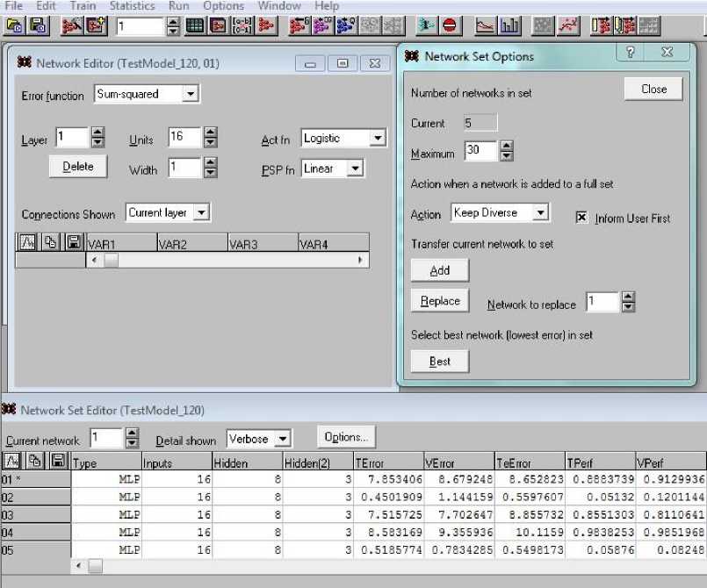Click the save disk icon in main toolbar
Screen dimensions: 707x588
click(38, 26)
